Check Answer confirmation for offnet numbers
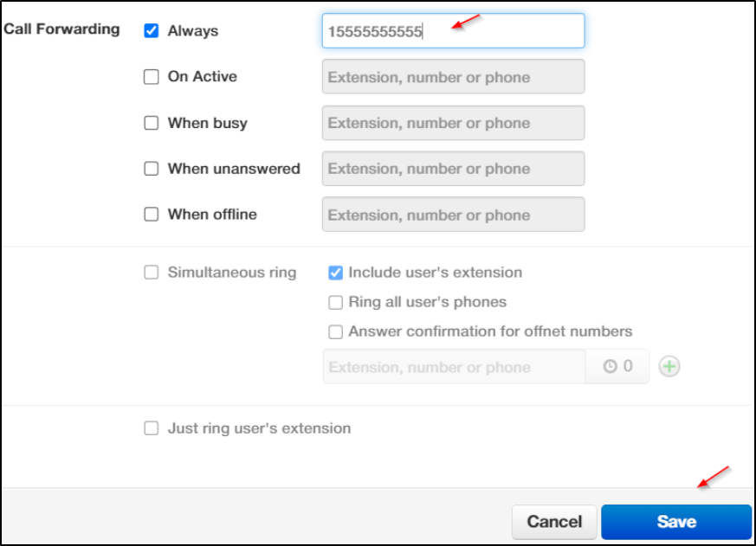This screenshot has width=756, height=546. tap(336, 331)
